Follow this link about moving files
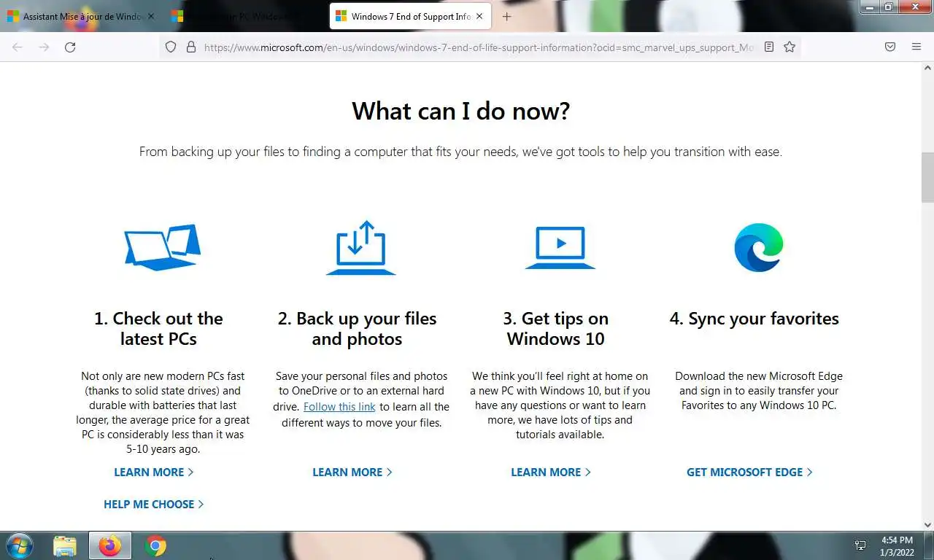Image resolution: width=934 pixels, height=560 pixels. click(339, 407)
